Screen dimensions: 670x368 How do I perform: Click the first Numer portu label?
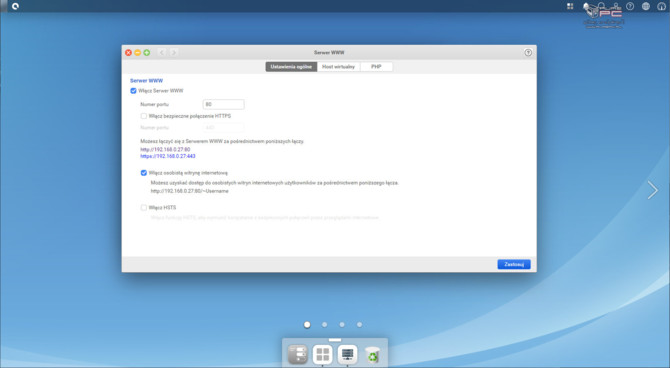(x=154, y=104)
